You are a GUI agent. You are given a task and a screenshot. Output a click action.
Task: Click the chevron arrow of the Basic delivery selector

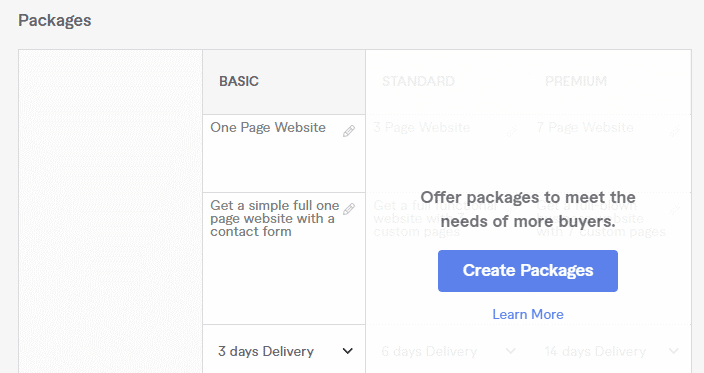(x=348, y=351)
